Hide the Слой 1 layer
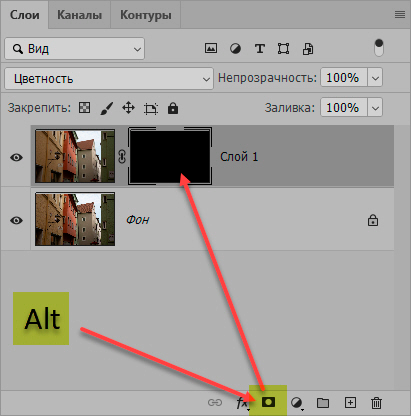The image size is (411, 416). click(x=16, y=157)
